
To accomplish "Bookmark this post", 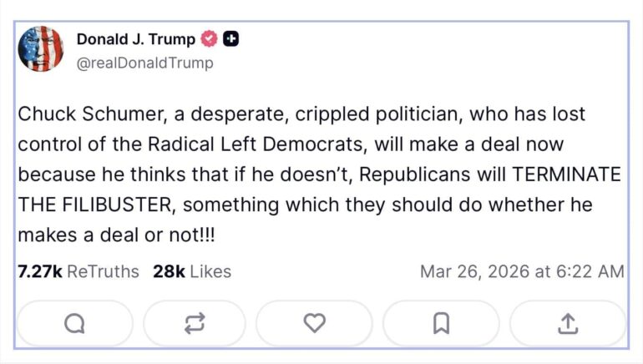I will coord(441,323).
